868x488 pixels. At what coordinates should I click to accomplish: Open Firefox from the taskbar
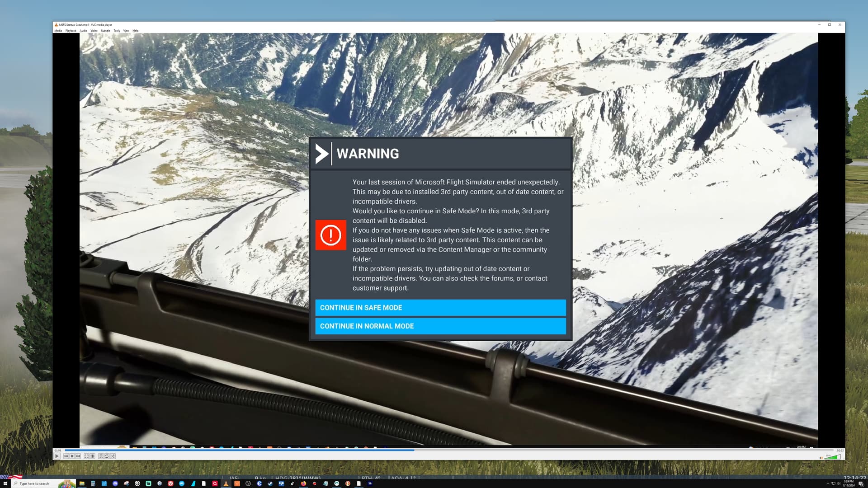(303, 483)
